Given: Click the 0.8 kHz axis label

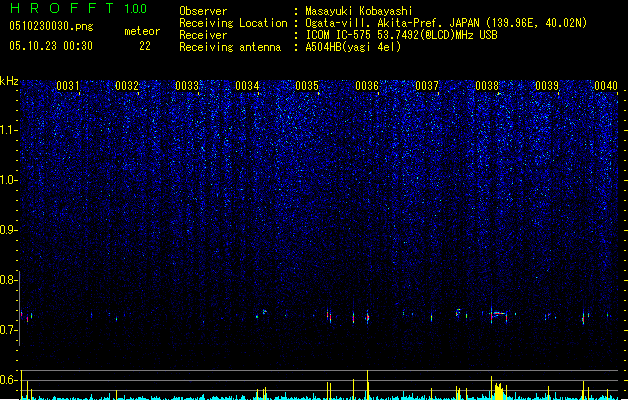Looking at the screenshot, I should click(9, 280).
